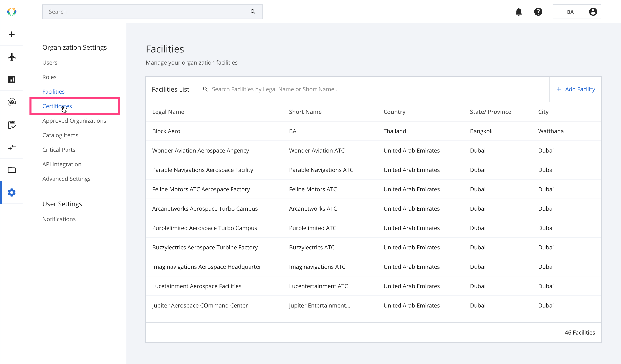Open Advanced Settings page

click(67, 179)
